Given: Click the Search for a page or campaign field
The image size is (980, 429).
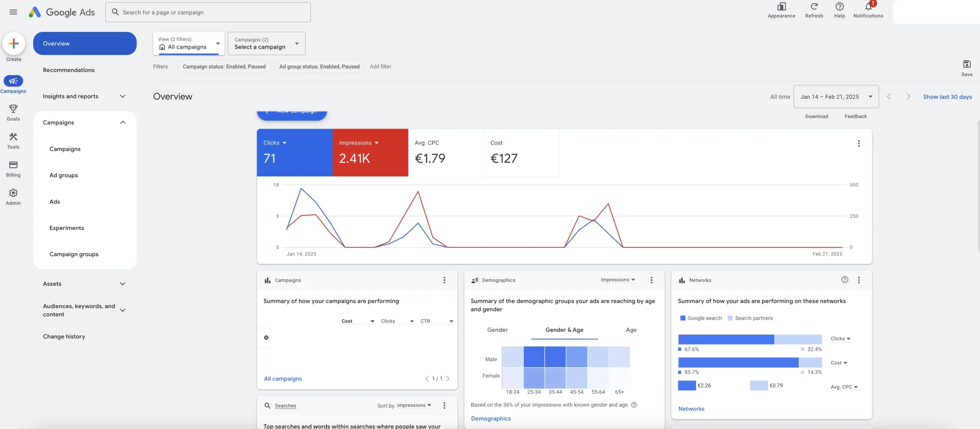Looking at the screenshot, I should (208, 12).
